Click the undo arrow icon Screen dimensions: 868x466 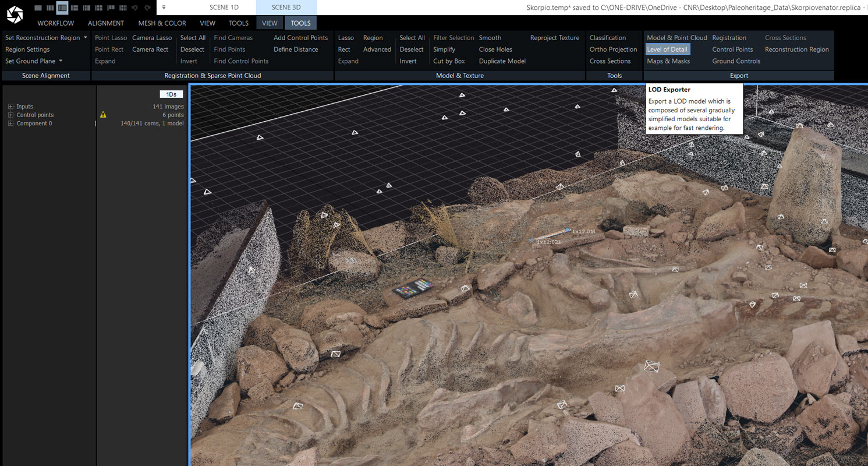coord(136,8)
